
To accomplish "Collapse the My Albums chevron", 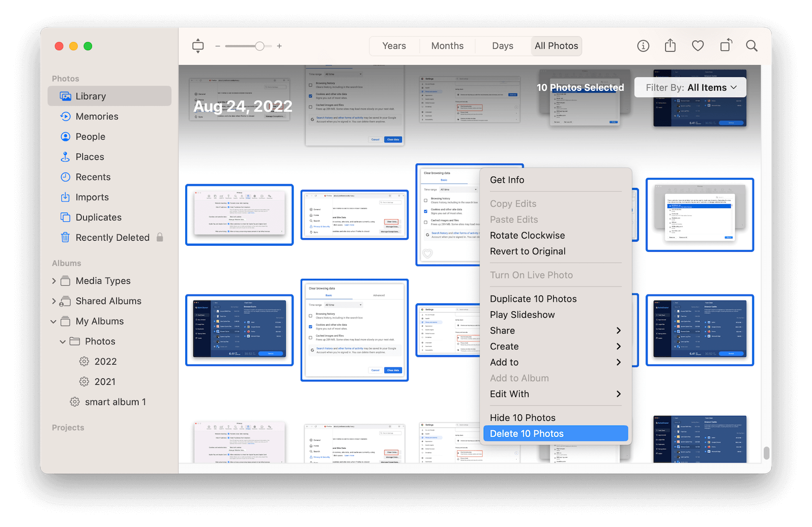I will click(54, 321).
